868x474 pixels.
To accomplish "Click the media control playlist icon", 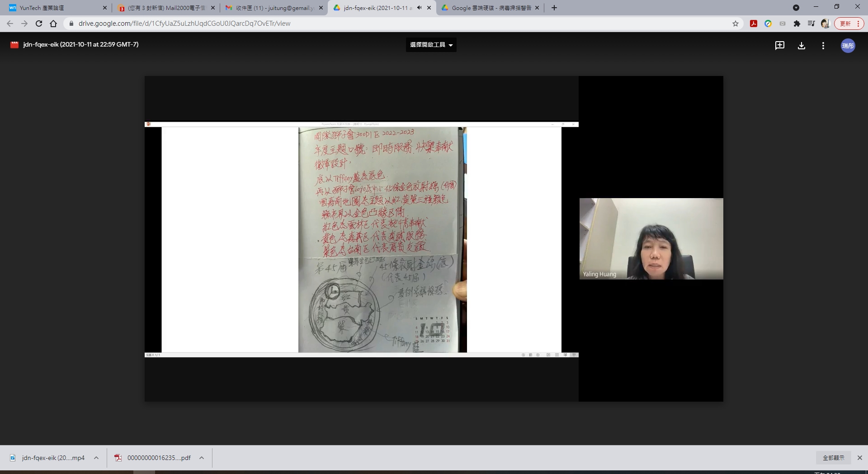I will [x=811, y=24].
